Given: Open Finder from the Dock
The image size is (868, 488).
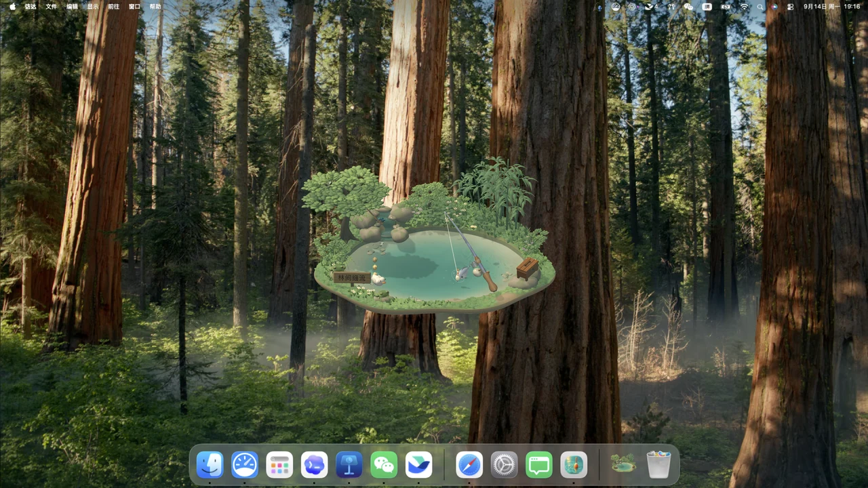Looking at the screenshot, I should (x=210, y=465).
